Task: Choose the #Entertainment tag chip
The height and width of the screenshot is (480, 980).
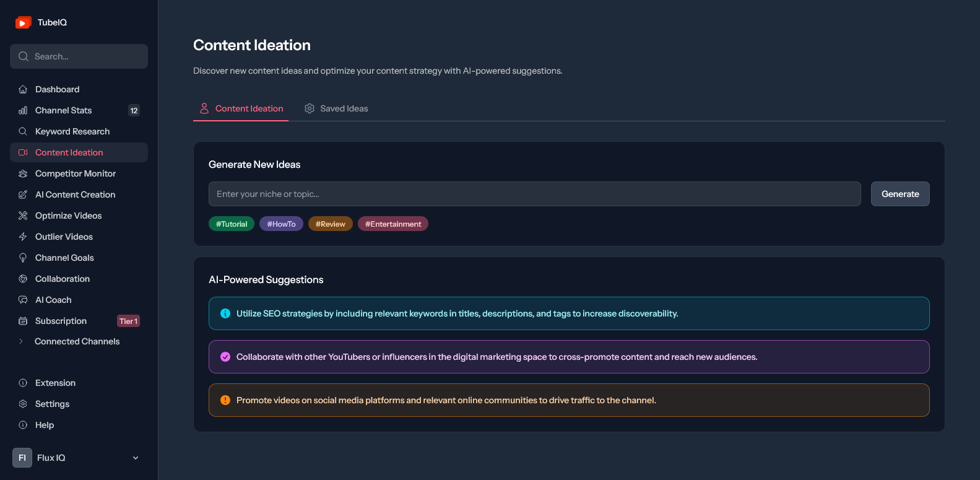Action: click(x=393, y=224)
